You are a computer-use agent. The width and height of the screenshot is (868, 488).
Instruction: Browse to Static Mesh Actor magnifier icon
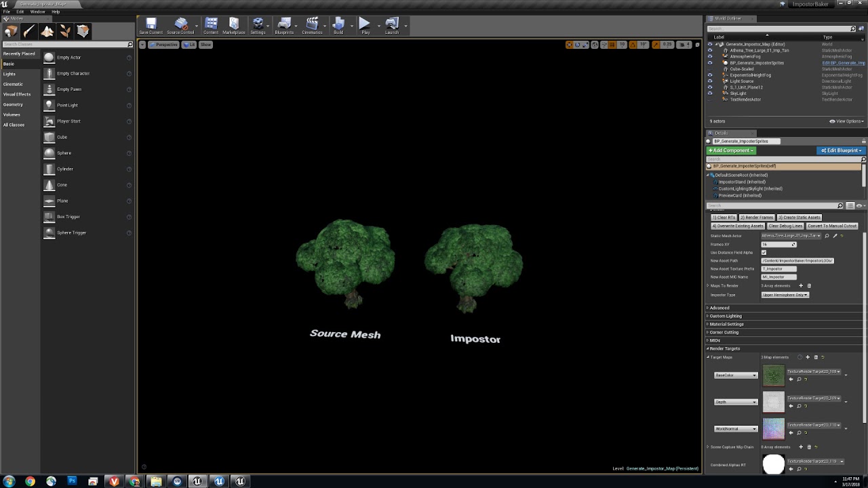pos(827,236)
